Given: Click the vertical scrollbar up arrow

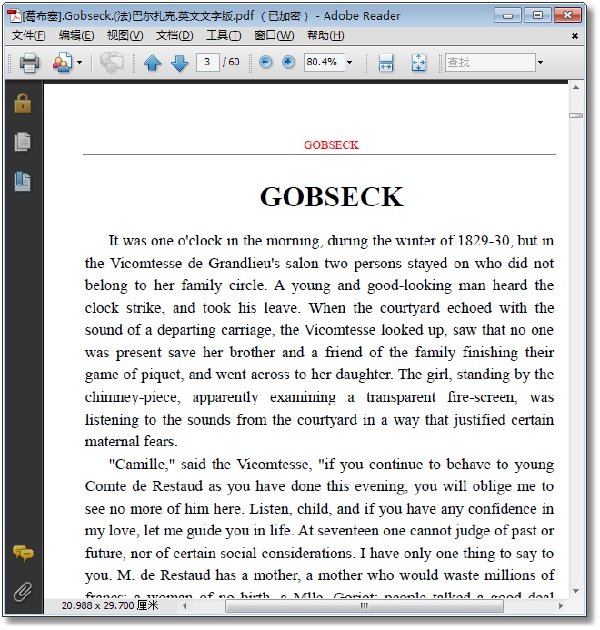Looking at the screenshot, I should (x=576, y=88).
